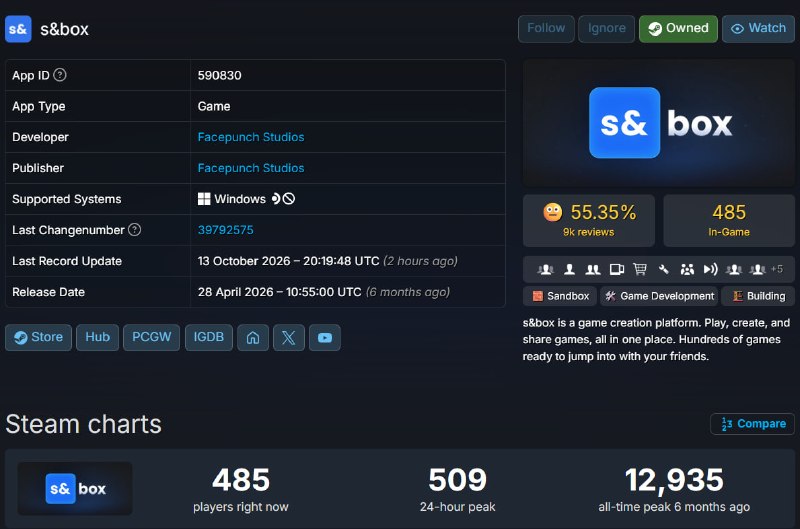Image resolution: width=800 pixels, height=529 pixels.
Task: Open the Facepunch Studios developer link
Action: 251,137
